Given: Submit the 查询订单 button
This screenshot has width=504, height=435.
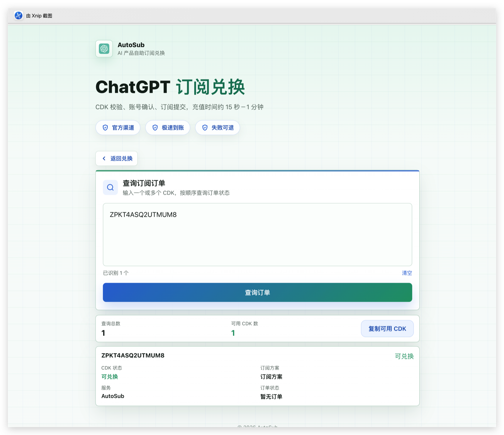Looking at the screenshot, I should pos(257,292).
